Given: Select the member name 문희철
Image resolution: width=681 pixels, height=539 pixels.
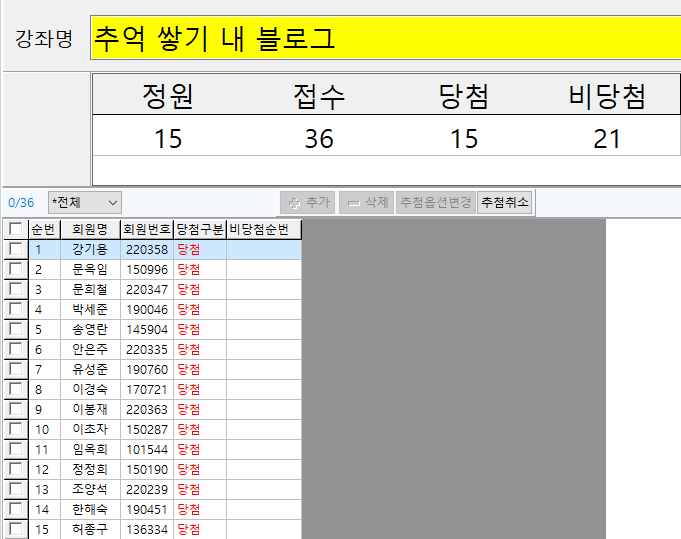Looking at the screenshot, I should point(90,289).
